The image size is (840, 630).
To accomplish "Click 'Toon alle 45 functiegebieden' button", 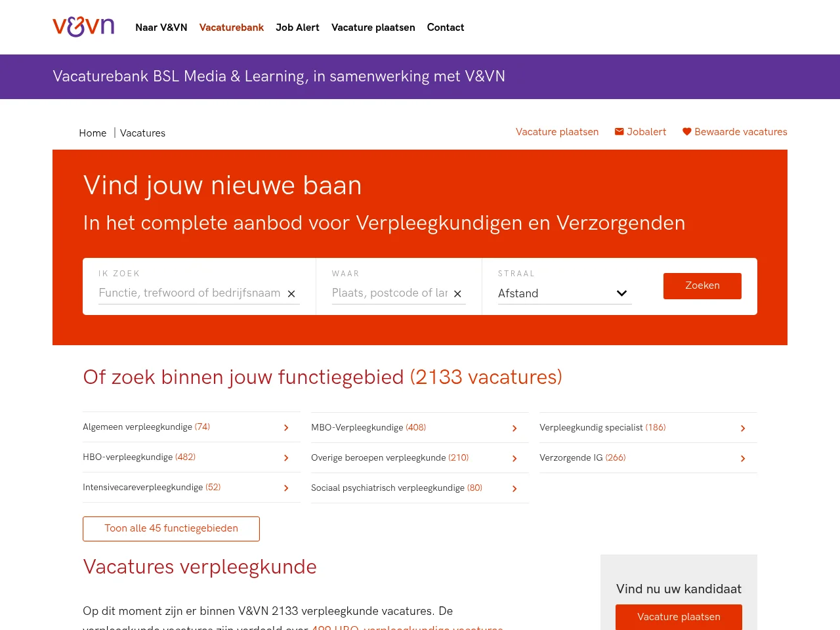I will [171, 529].
